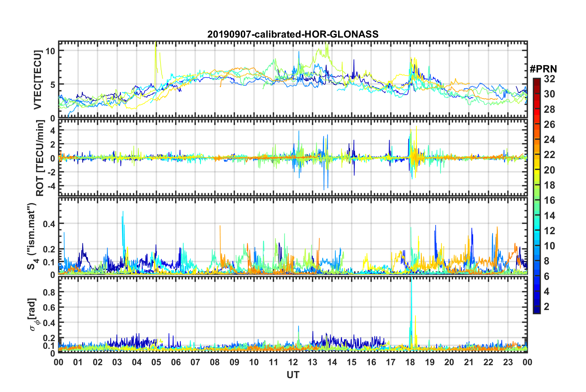Image resolution: width=586 pixels, height=392 pixels.
Task: Click x-axis hour tick 17
Action: 391,362
